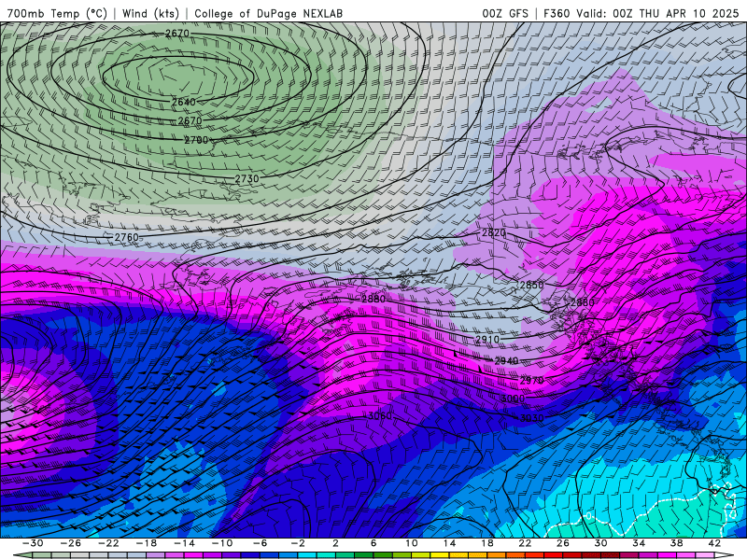Click the 34 colorbar tick label
Viewport: 747px width, 560px height.
pyautogui.click(x=639, y=543)
